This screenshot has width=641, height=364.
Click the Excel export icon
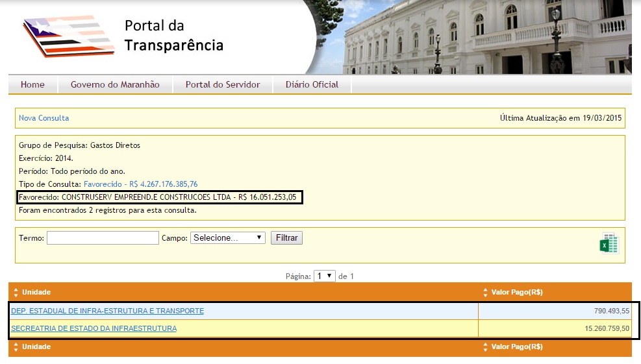pos(609,243)
